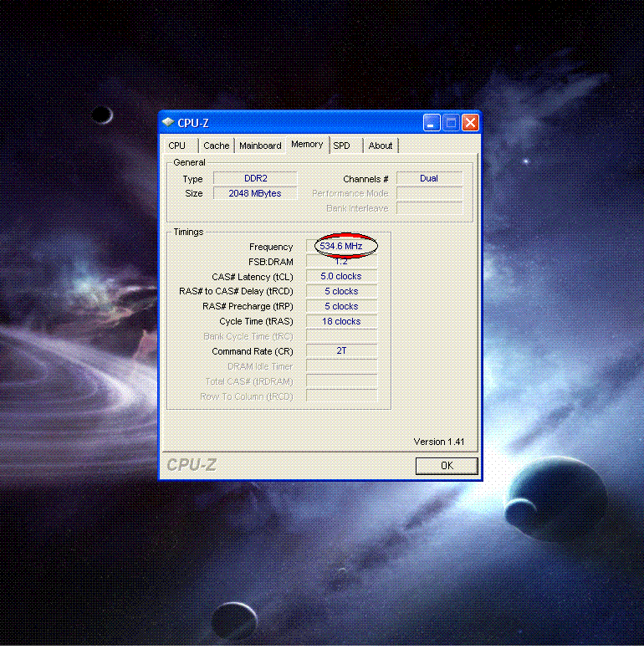Image resolution: width=644 pixels, height=649 pixels.
Task: Click the Cycle Time (tRAS) label
Action: coord(256,322)
